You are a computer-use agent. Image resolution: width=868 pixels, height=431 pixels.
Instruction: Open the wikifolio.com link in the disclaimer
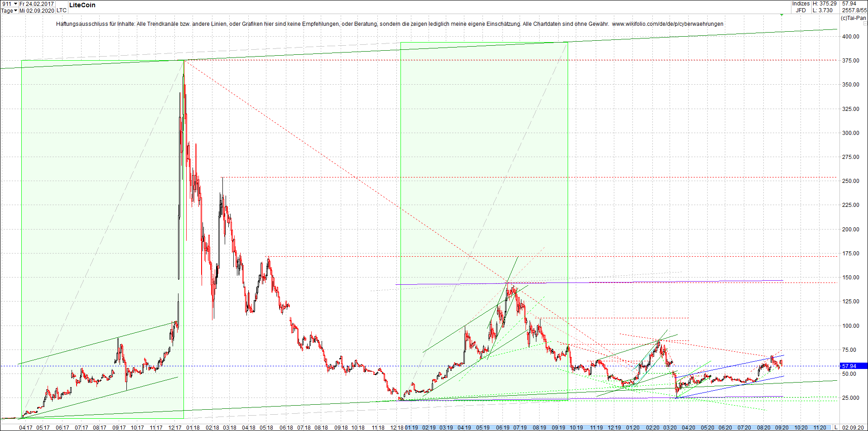667,24
